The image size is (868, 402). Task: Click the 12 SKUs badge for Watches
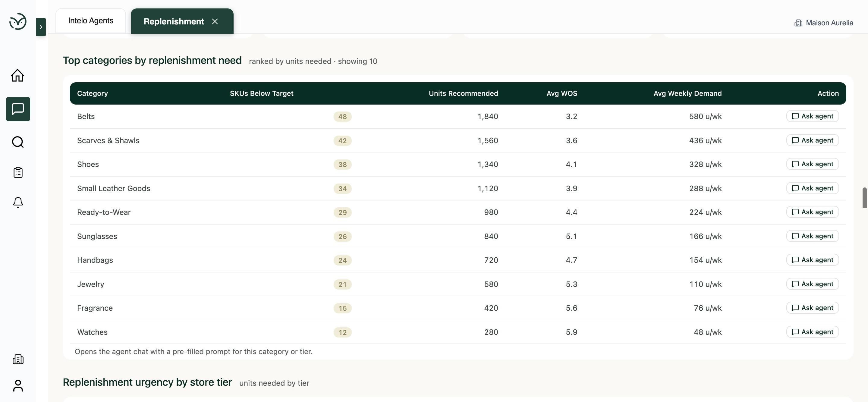[342, 332]
